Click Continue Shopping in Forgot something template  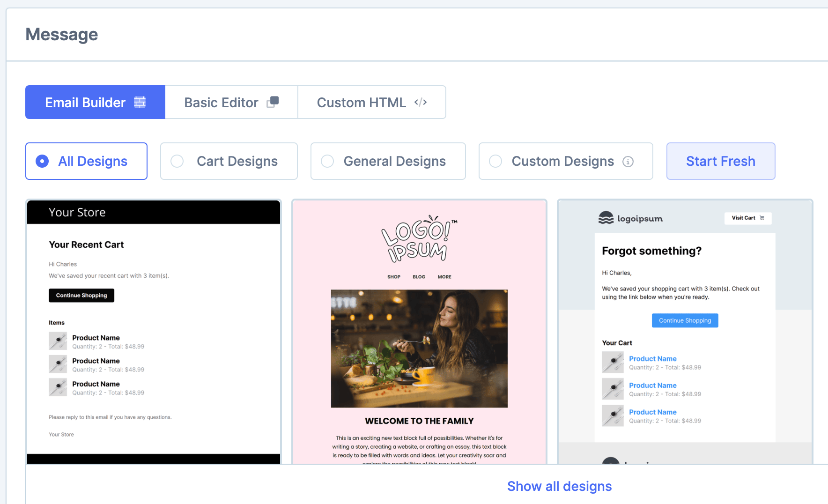click(x=684, y=320)
